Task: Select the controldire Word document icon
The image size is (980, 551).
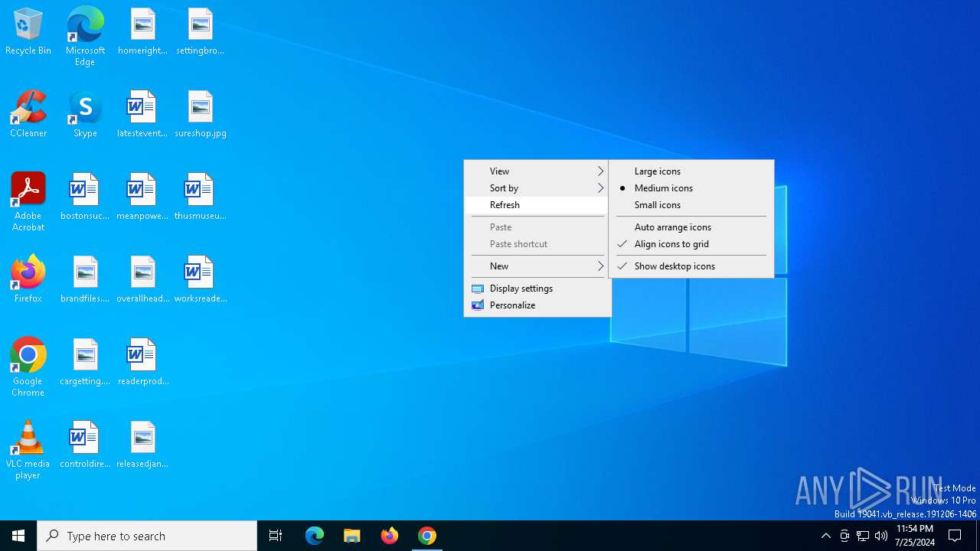Action: click(x=85, y=445)
